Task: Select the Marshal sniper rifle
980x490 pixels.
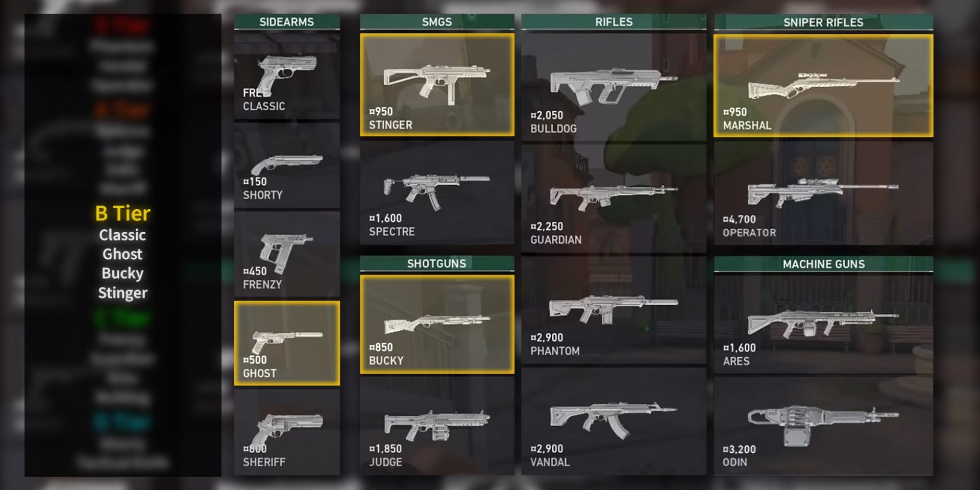Action: click(823, 85)
